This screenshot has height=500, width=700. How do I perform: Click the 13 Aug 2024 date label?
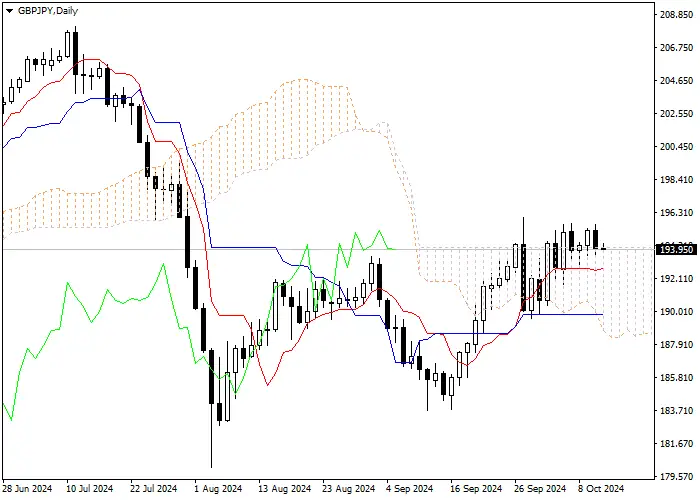click(284, 488)
